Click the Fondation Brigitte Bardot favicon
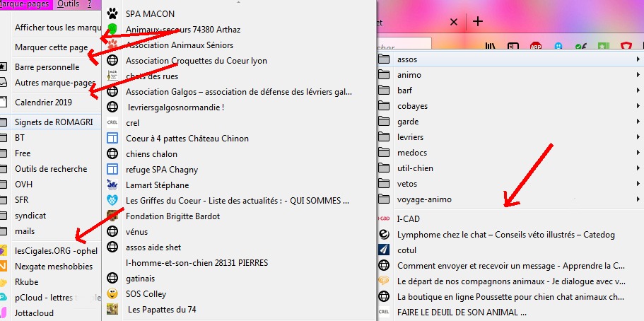Viewport: 644px width, 321px height. coord(112,216)
